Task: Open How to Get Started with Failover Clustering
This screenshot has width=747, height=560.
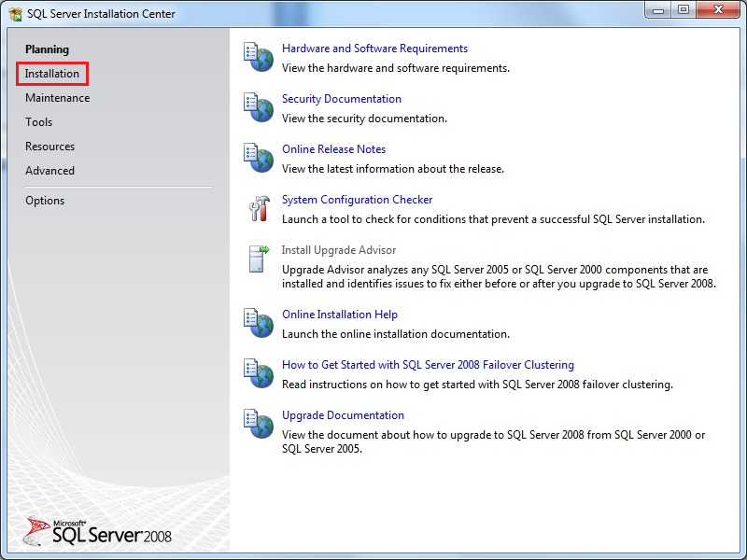Action: (428, 365)
